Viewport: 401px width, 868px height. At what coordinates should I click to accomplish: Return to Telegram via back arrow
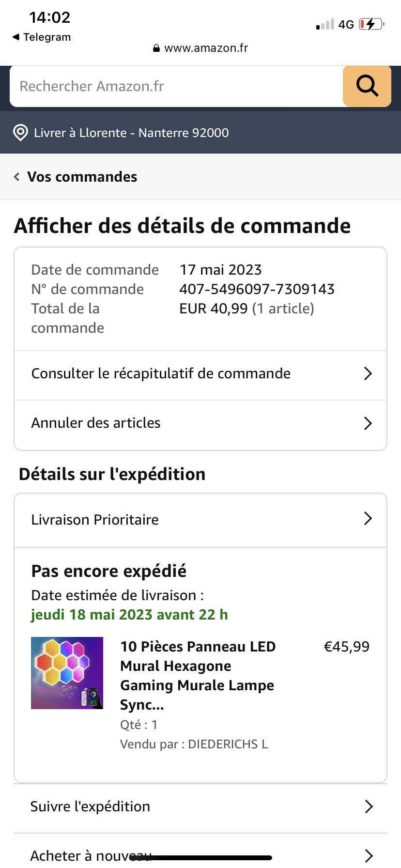(16, 37)
